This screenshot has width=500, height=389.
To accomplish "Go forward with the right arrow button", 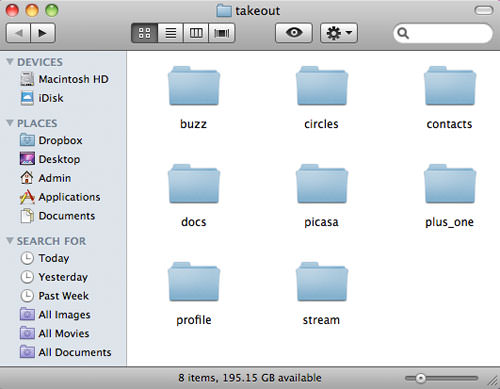I will tap(43, 33).
